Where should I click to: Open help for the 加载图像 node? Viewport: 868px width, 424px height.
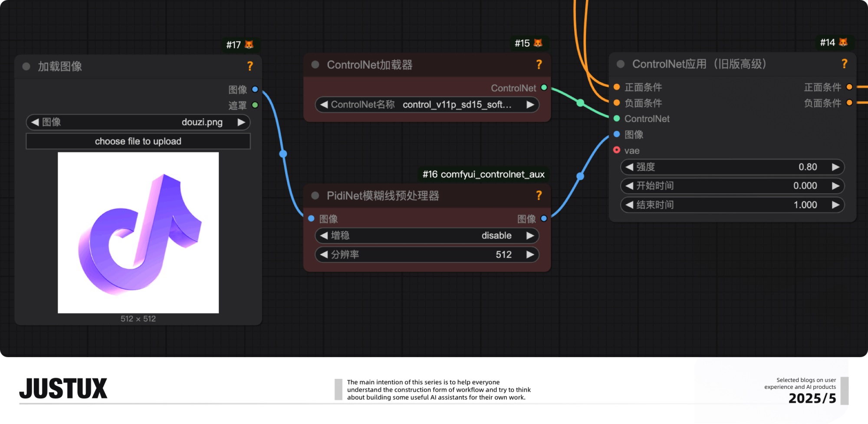(250, 66)
